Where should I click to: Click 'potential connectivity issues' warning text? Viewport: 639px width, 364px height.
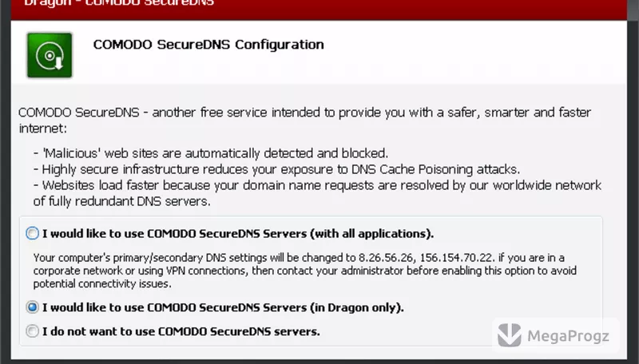(x=102, y=284)
